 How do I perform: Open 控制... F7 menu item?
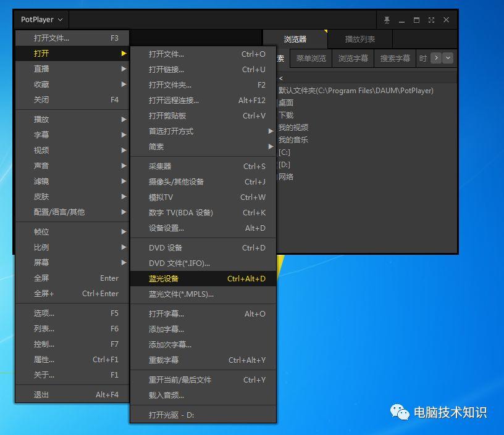click(x=72, y=344)
